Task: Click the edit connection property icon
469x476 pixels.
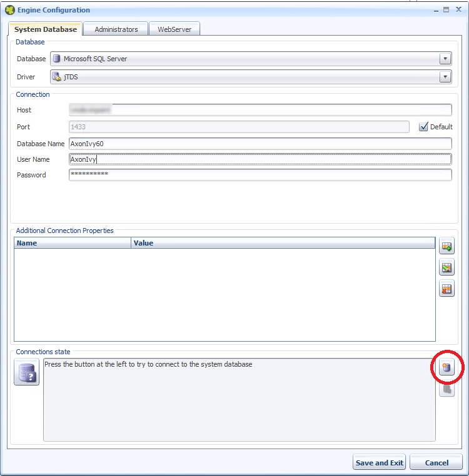Action: pos(446,268)
